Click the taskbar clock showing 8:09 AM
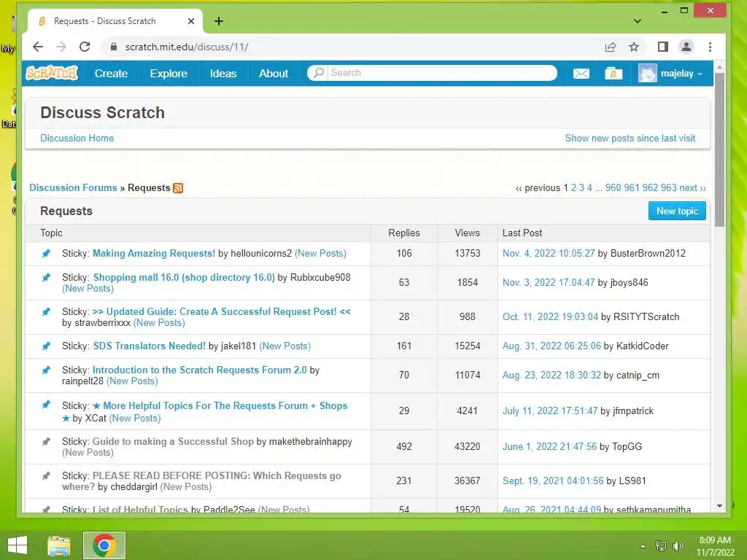The height and width of the screenshot is (560, 747). point(715,546)
